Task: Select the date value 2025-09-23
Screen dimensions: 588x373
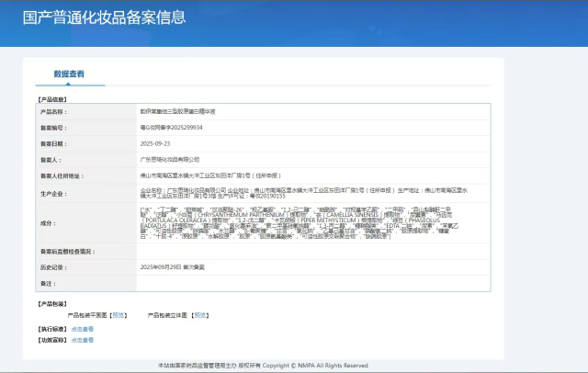Action: [x=155, y=143]
